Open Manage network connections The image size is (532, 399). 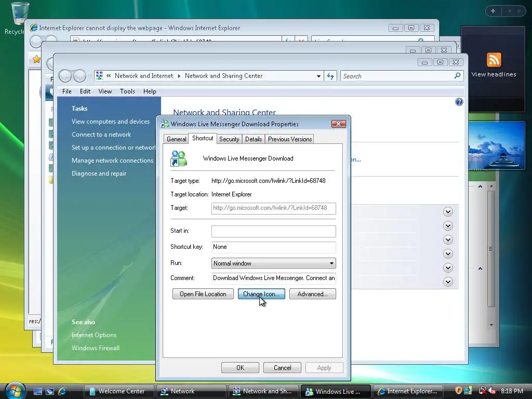click(112, 161)
